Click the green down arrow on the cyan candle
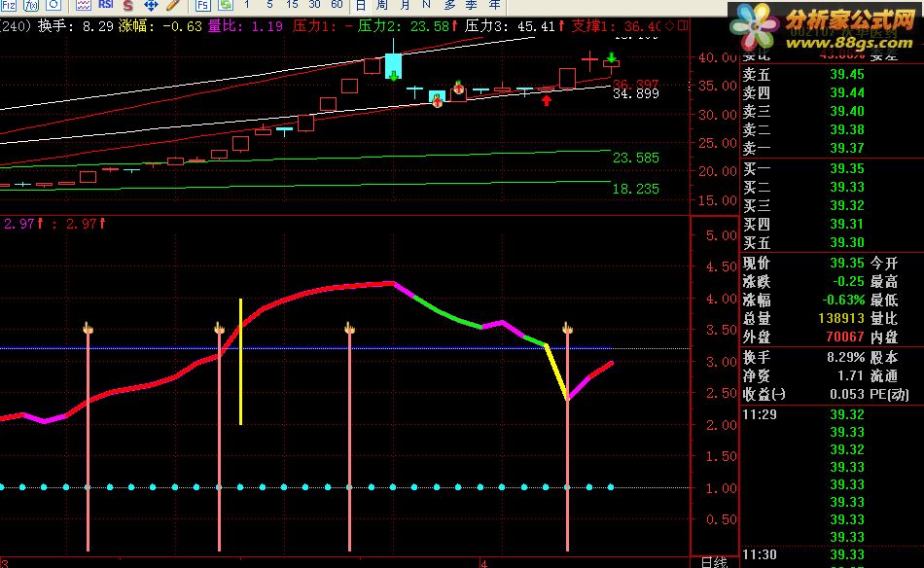This screenshot has height=568, width=924. (x=393, y=76)
